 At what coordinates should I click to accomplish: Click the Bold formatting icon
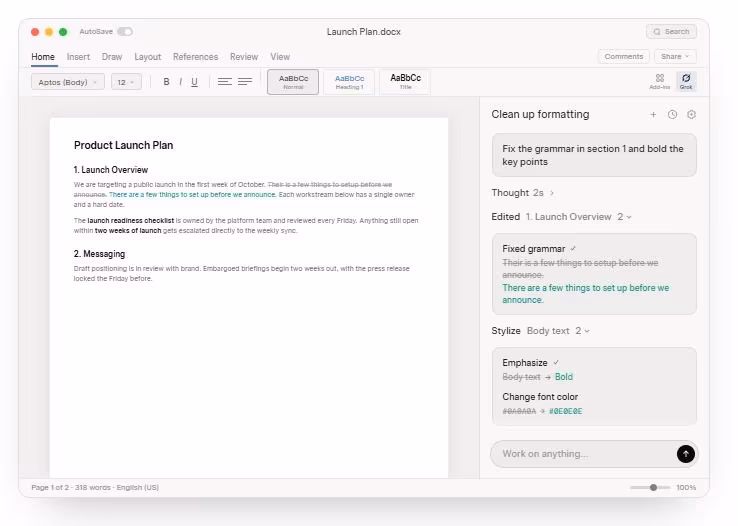point(166,82)
